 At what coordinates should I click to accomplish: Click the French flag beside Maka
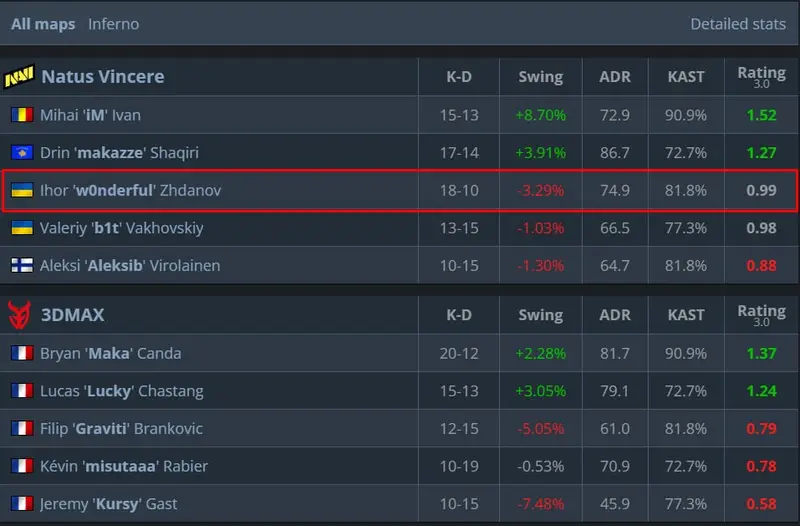22,353
